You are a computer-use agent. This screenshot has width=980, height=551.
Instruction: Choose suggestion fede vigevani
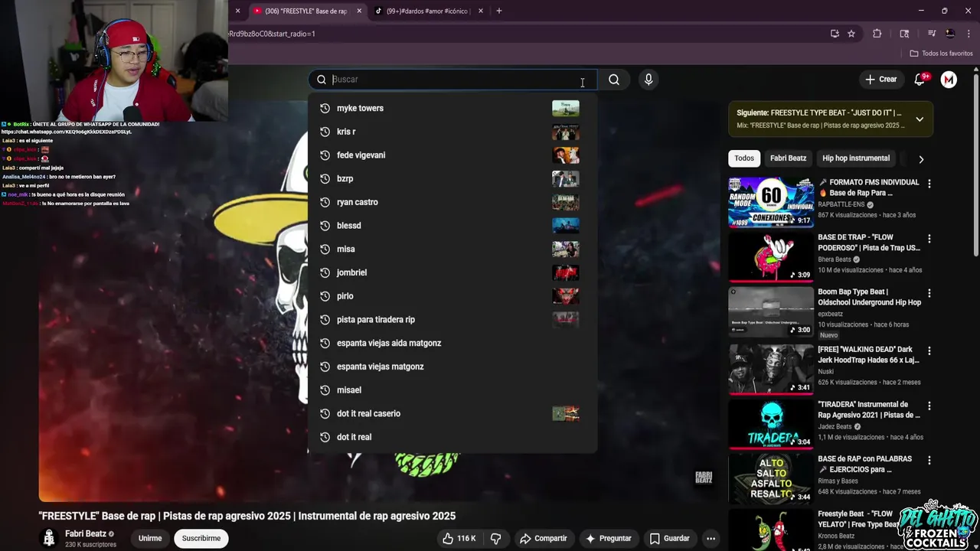pyautogui.click(x=452, y=155)
